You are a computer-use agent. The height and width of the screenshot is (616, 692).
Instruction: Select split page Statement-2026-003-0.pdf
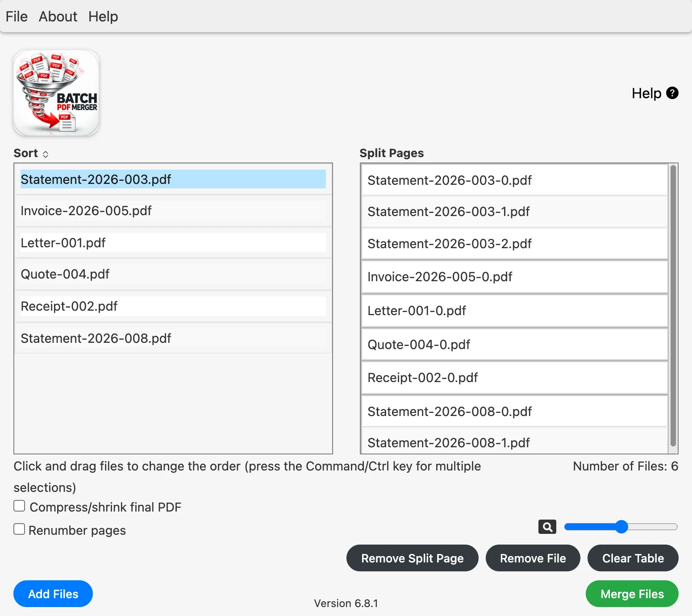coord(514,180)
